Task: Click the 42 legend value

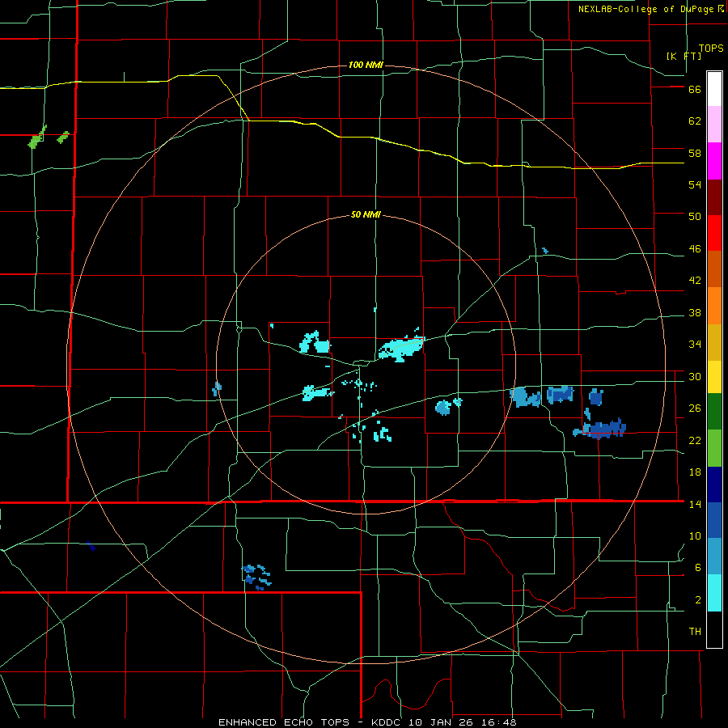Action: click(695, 281)
